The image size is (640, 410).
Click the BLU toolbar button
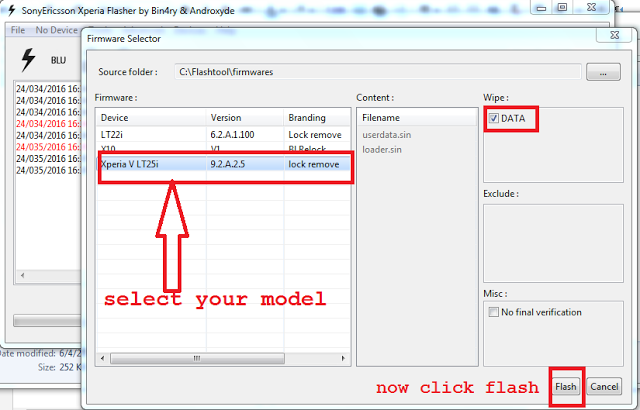click(58, 60)
